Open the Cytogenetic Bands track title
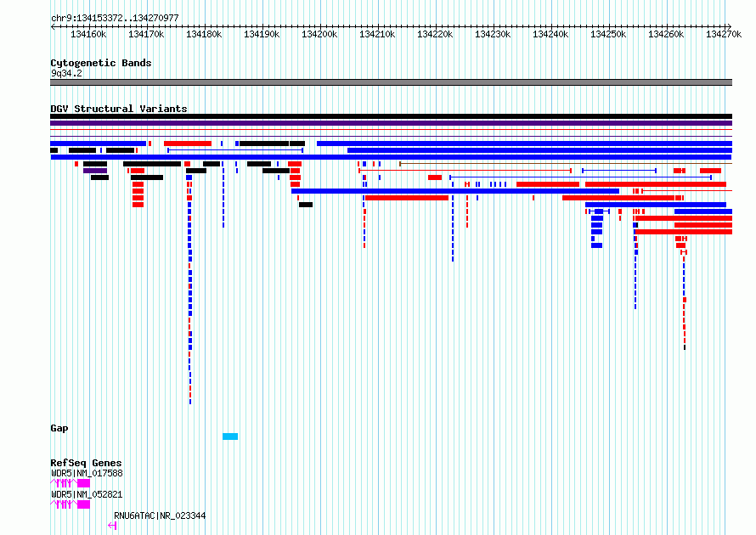This screenshot has width=756, height=535. 101,63
